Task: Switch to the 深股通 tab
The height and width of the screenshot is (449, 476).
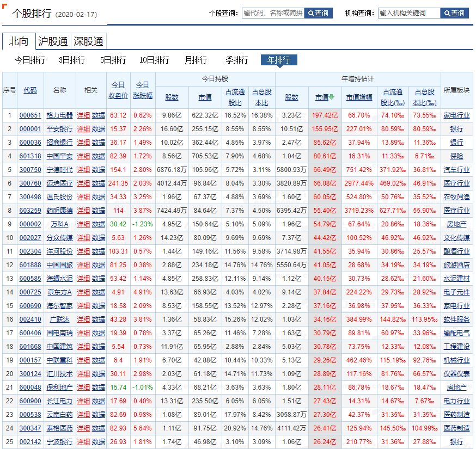Action: pos(88,41)
